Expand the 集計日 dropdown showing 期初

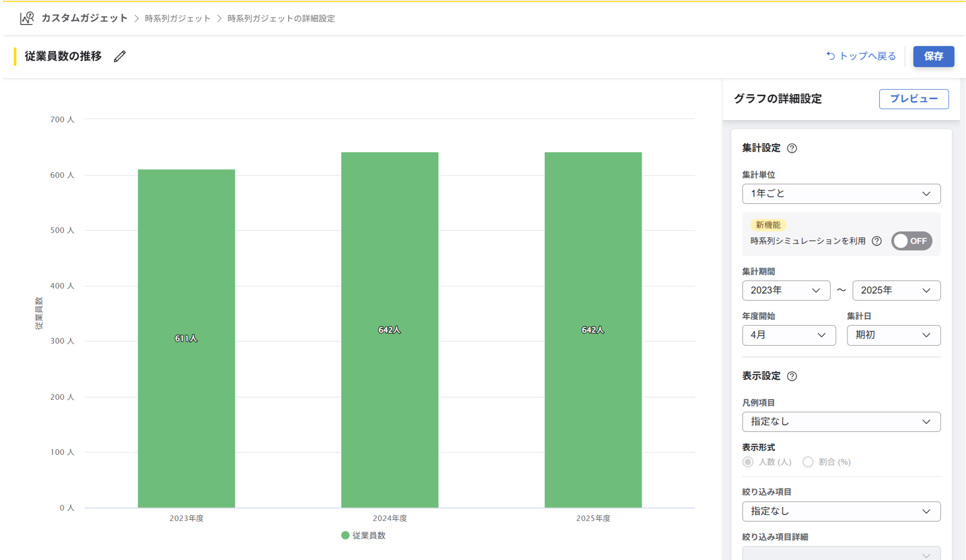pos(893,335)
